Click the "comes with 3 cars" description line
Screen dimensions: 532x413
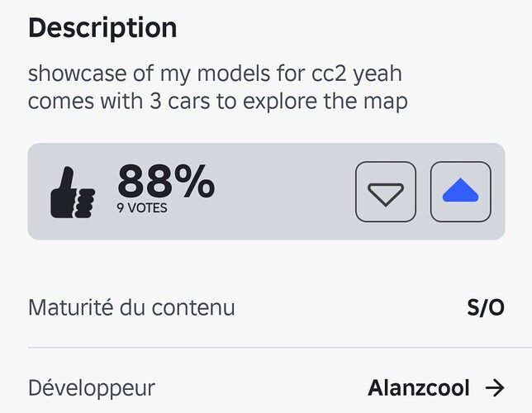(218, 104)
